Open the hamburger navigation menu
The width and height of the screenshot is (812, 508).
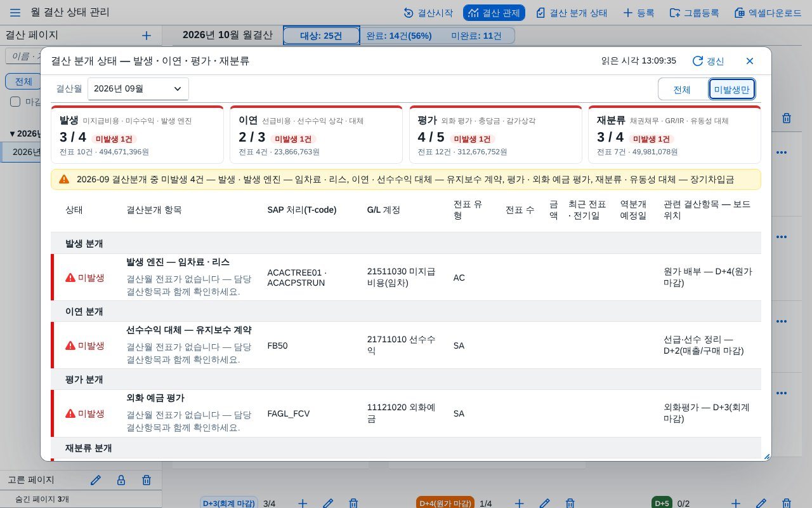click(15, 13)
